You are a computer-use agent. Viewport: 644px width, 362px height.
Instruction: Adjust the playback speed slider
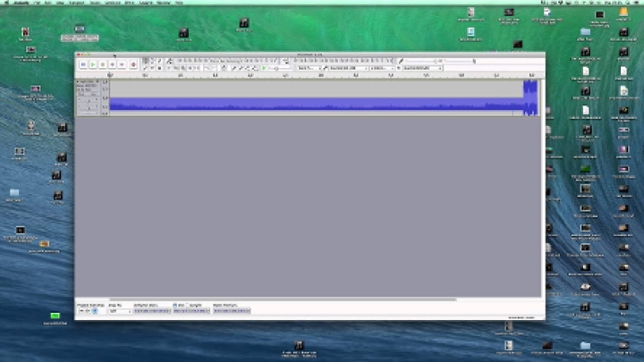tap(280, 68)
